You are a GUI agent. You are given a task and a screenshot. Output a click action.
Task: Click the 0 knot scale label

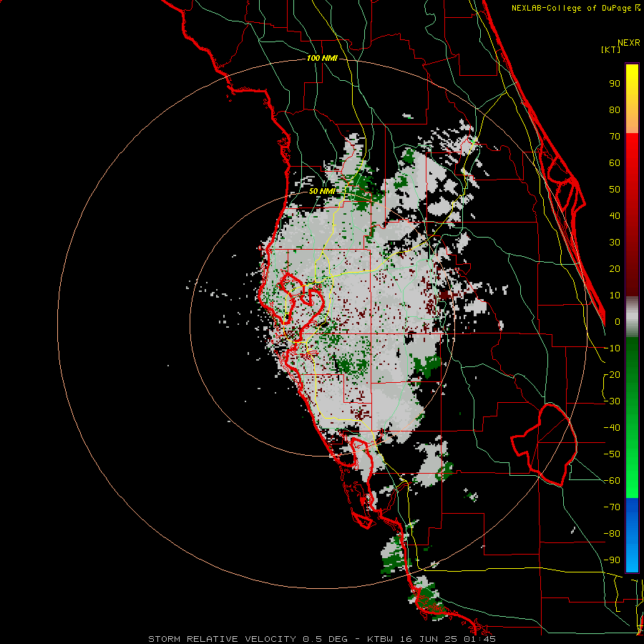[618, 322]
